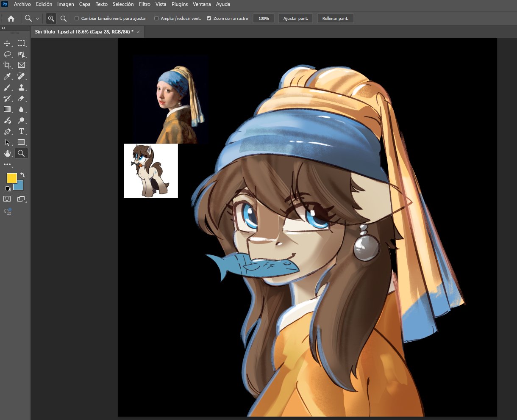The width and height of the screenshot is (517, 420).
Task: Change the screen mode
Action: pyautogui.click(x=21, y=199)
